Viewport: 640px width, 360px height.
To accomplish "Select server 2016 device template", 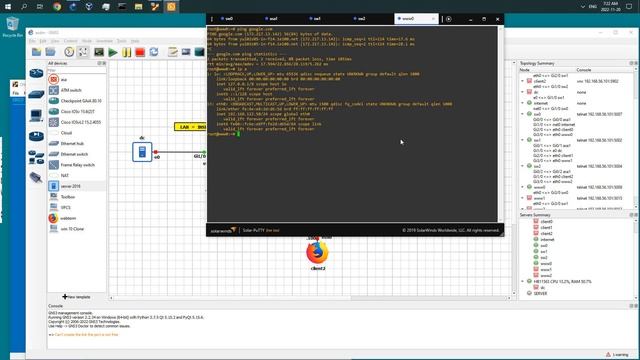I will click(x=77, y=186).
